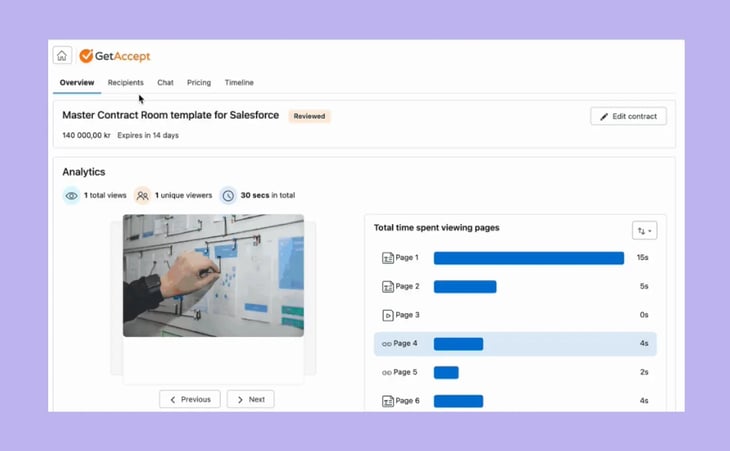
Task: Advance with the Next button
Action: point(250,399)
